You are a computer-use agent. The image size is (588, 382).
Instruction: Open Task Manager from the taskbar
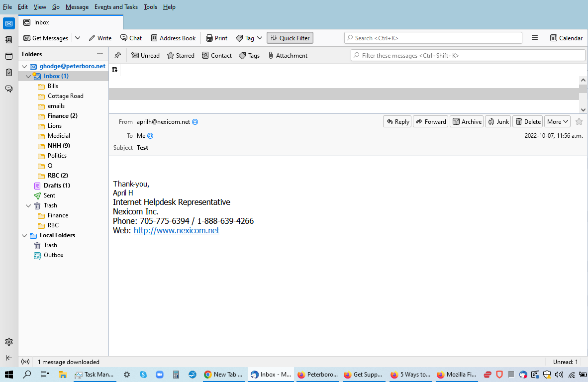coord(95,375)
